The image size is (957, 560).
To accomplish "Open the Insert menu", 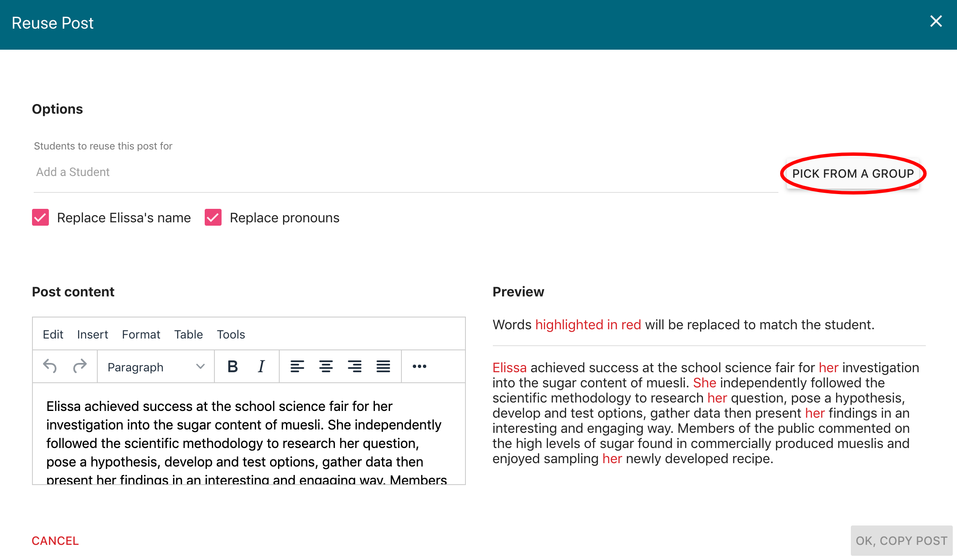I will click(92, 334).
